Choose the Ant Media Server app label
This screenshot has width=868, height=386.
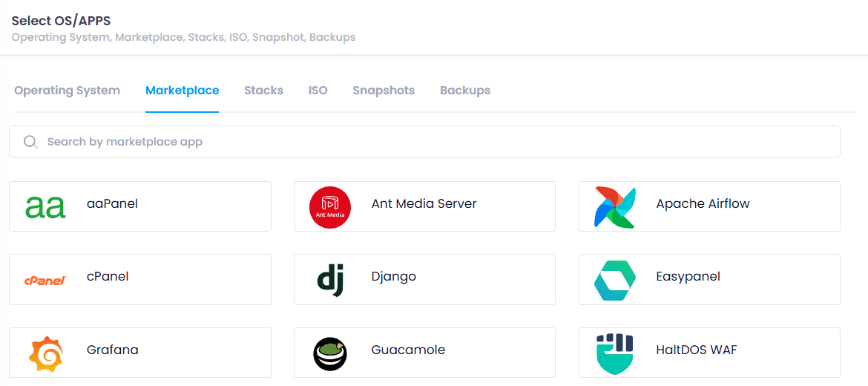point(424,204)
